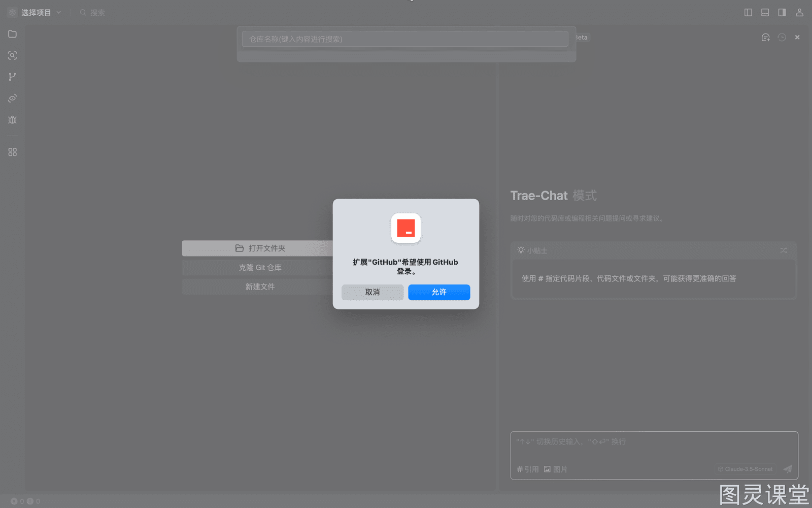Image resolution: width=812 pixels, height=508 pixels.
Task: Open the Claude-3.5-Sonnet model selector
Action: tap(746, 469)
